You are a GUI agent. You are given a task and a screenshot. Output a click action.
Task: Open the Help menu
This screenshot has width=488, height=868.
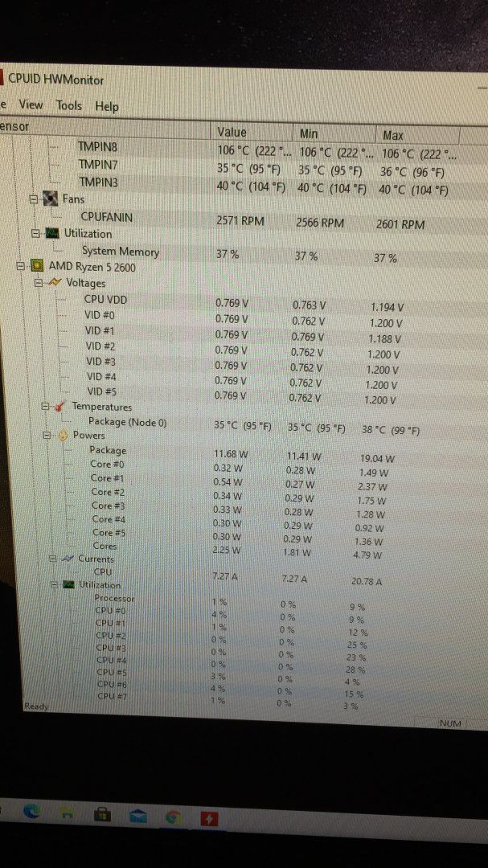(106, 106)
